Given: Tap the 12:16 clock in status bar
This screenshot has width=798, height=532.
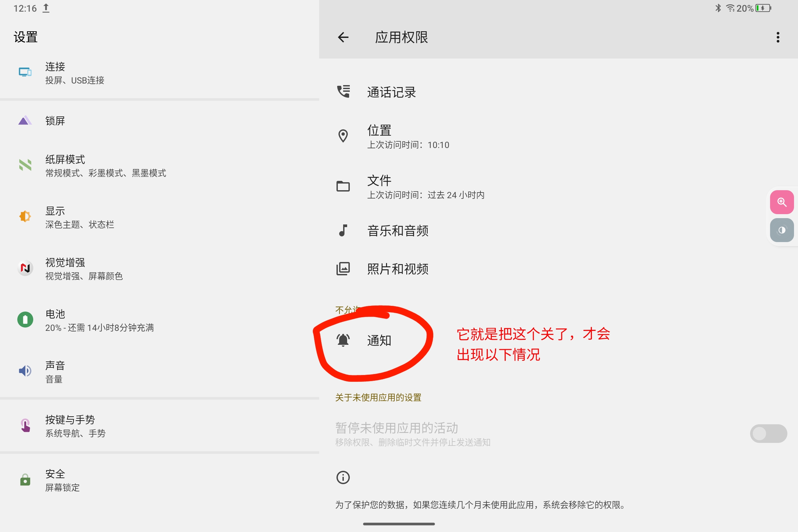Looking at the screenshot, I should (x=25, y=8).
